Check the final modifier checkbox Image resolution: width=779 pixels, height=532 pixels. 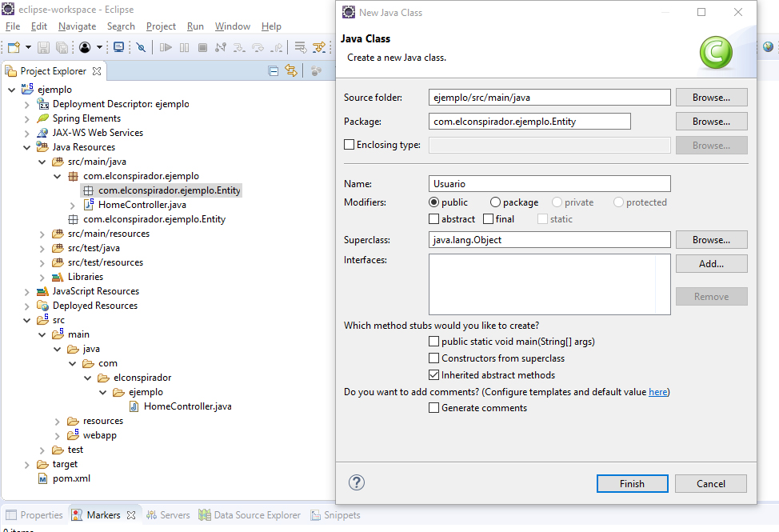489,219
